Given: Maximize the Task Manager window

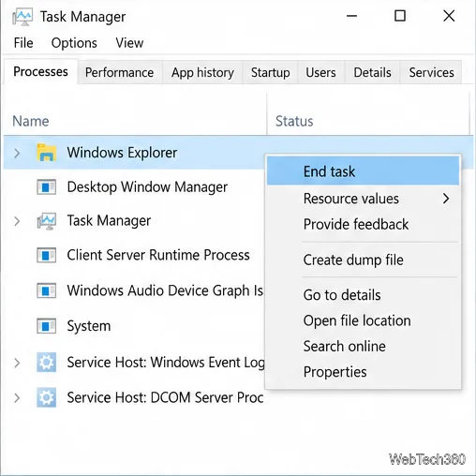Looking at the screenshot, I should click(400, 16).
